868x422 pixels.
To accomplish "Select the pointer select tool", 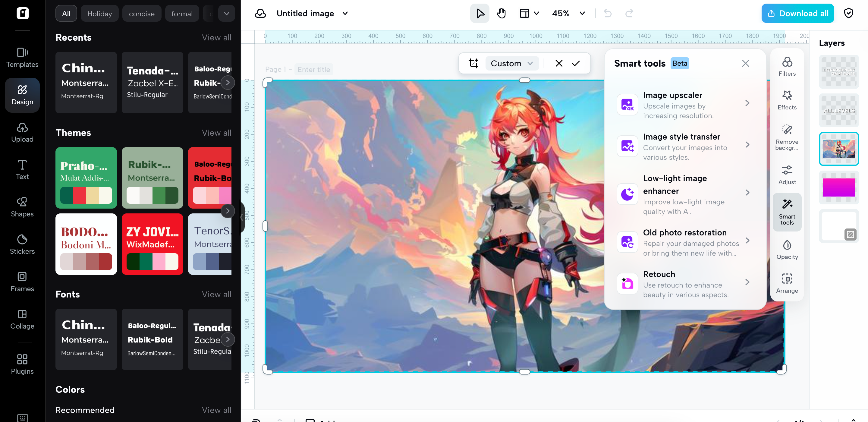I will click(x=480, y=14).
